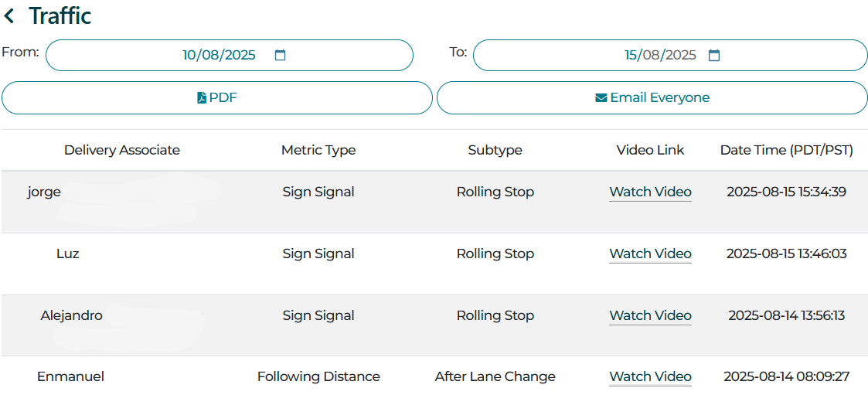The width and height of the screenshot is (868, 405).
Task: Click the Subtype column header
Action: point(495,150)
